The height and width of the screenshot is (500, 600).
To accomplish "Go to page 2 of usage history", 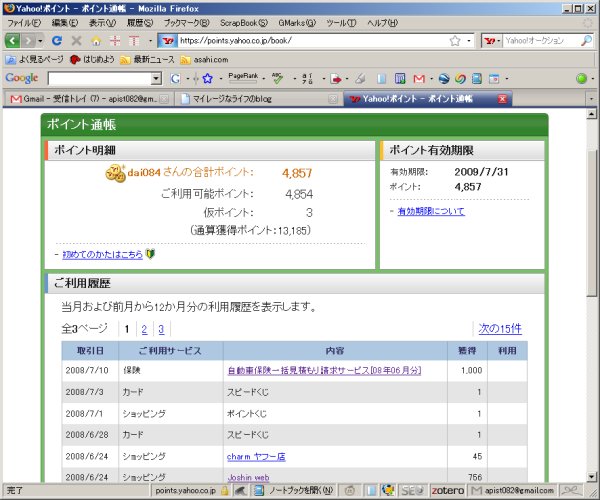I will click(x=144, y=329).
